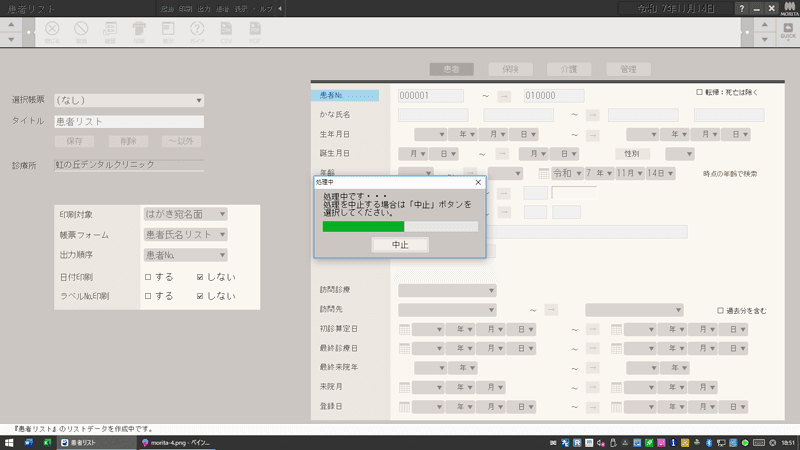Click the green processing progress bar

[x=363, y=227]
